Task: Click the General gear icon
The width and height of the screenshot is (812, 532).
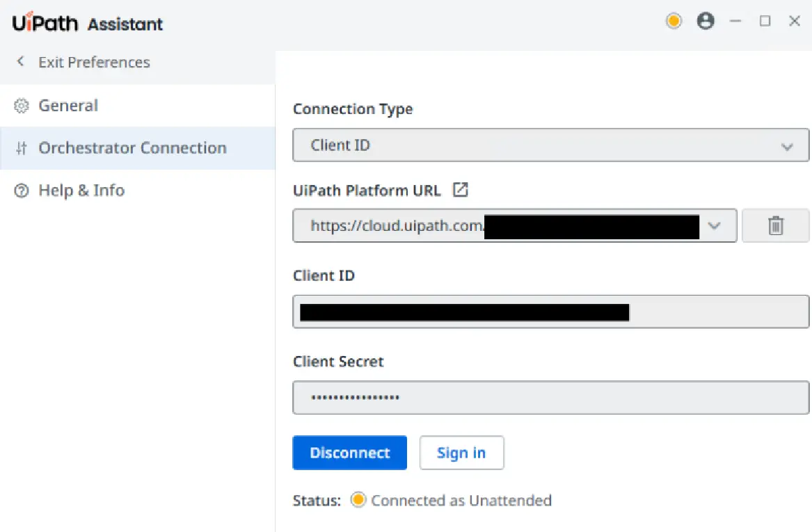Action: (x=22, y=106)
